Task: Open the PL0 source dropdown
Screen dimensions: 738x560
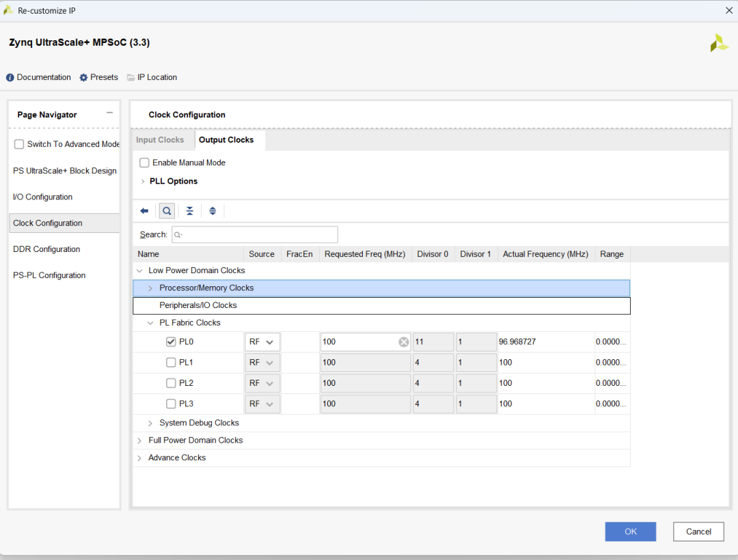Action: pyautogui.click(x=262, y=342)
